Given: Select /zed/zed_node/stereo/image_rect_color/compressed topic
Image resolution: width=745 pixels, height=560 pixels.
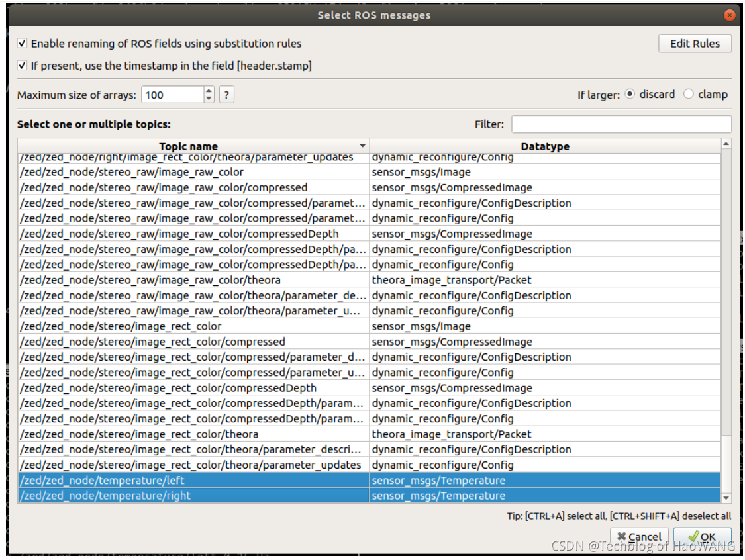Looking at the screenshot, I should click(193, 342).
